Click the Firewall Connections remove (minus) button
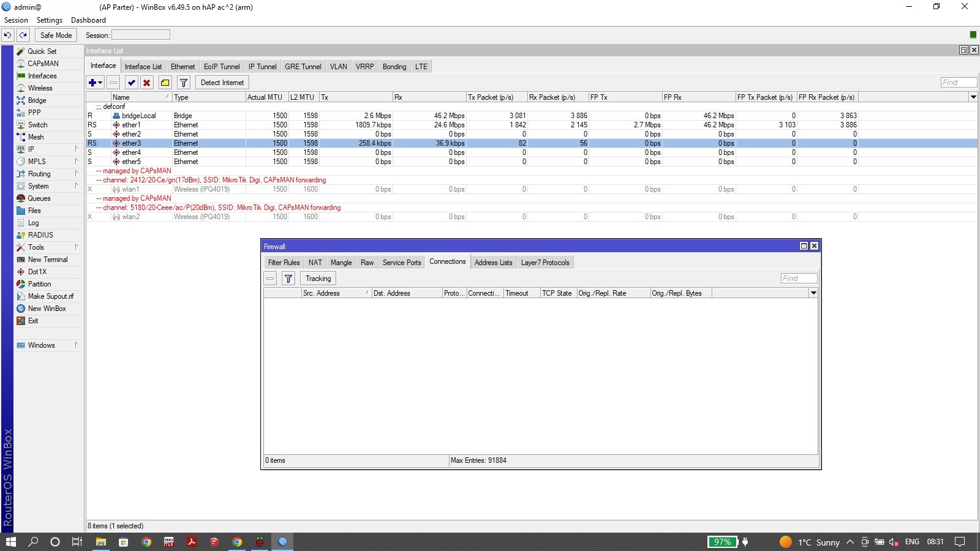 (270, 279)
